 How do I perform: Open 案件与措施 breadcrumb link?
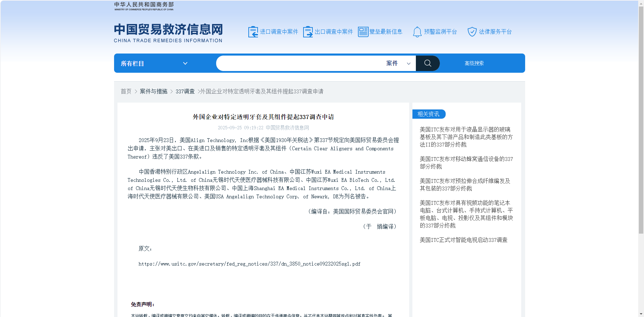pos(153,91)
